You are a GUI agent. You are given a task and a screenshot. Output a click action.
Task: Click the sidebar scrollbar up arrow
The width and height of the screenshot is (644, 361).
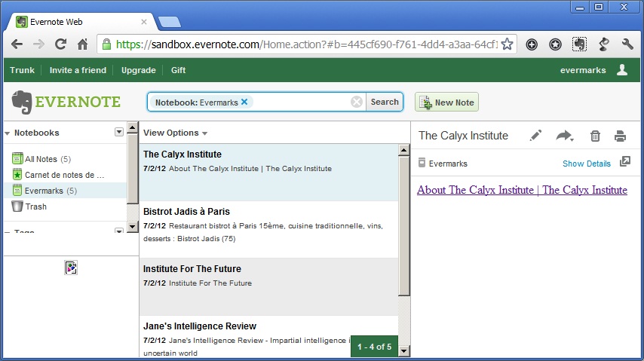click(x=132, y=127)
